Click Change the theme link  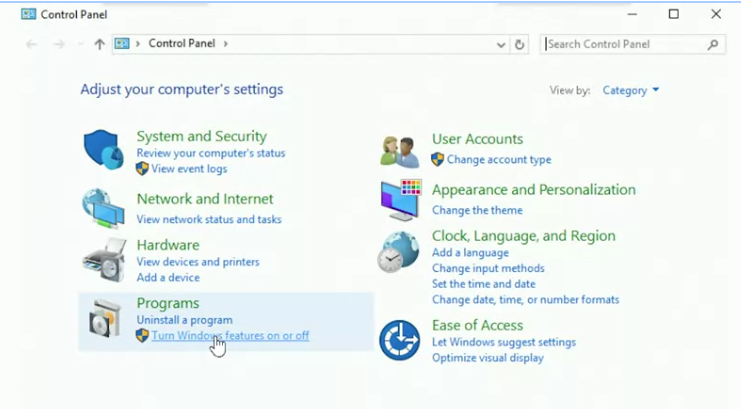coord(477,210)
